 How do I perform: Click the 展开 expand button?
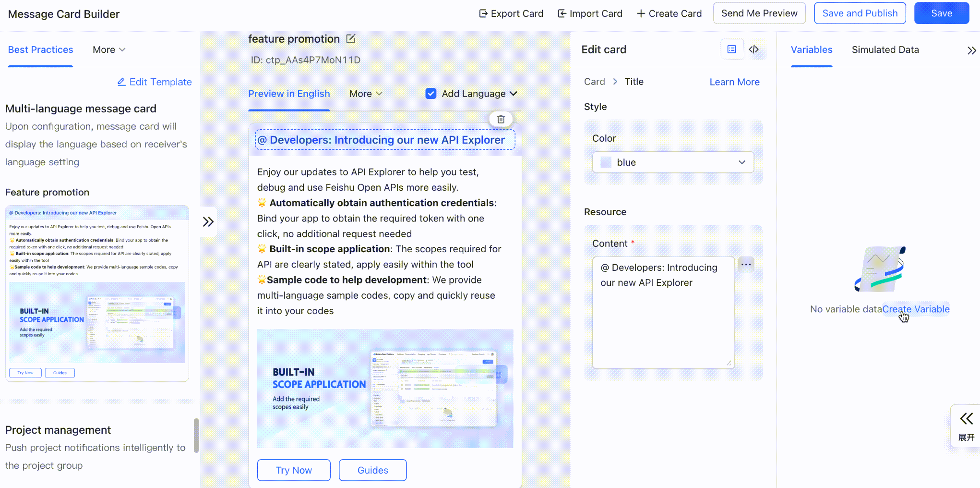pos(966,427)
